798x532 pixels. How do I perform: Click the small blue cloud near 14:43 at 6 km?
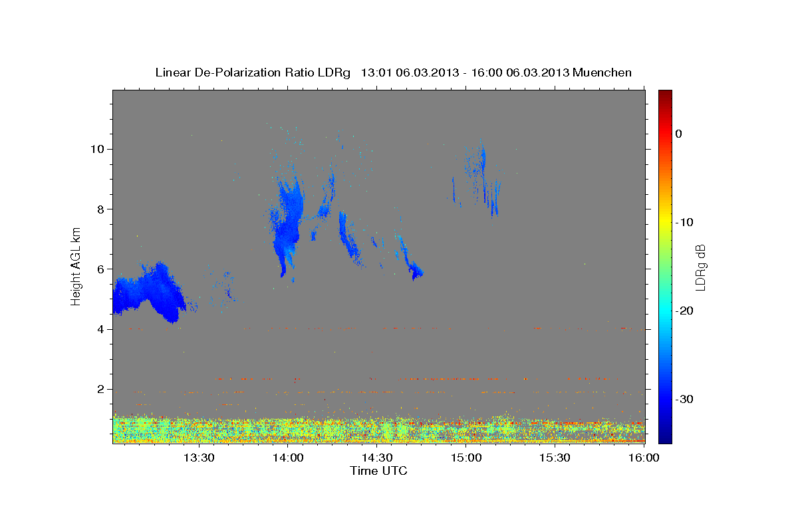click(x=416, y=271)
